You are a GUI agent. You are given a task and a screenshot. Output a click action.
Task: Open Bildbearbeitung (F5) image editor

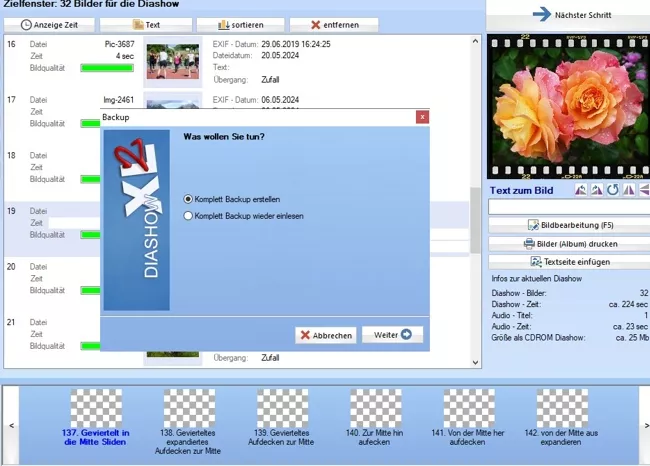tap(568, 225)
